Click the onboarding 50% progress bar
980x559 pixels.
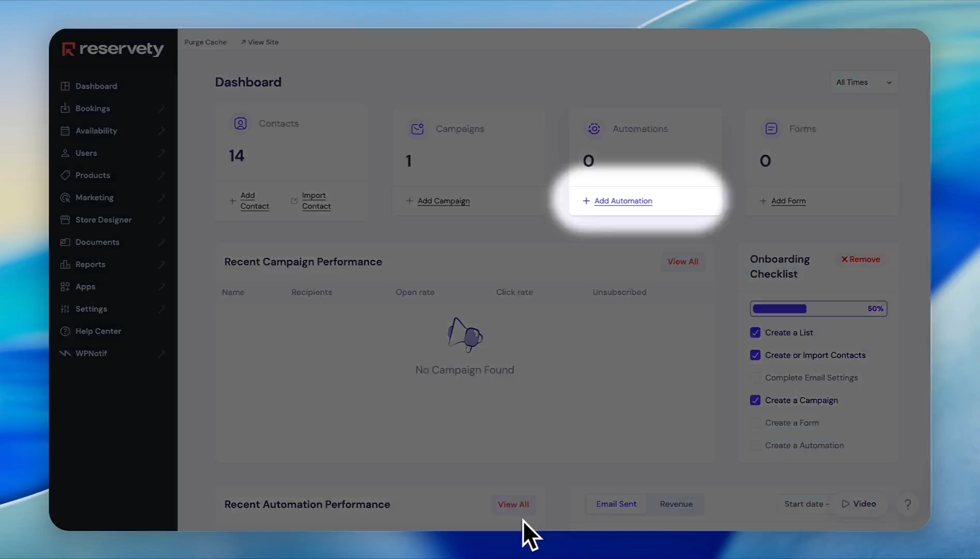coord(819,308)
